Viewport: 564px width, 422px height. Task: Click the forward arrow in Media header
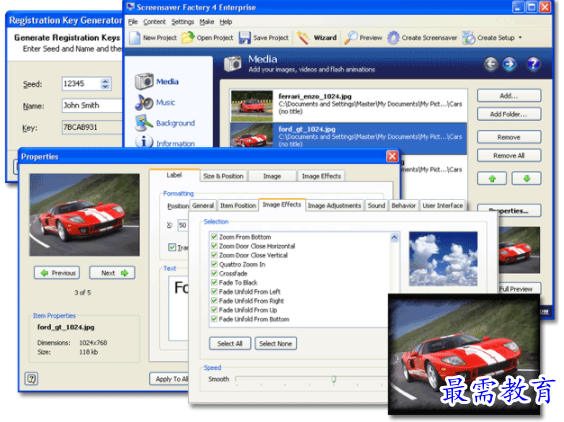click(509, 64)
